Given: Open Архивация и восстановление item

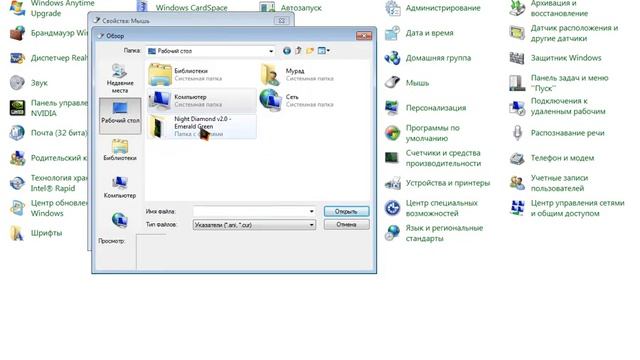Looking at the screenshot, I should (549, 8).
